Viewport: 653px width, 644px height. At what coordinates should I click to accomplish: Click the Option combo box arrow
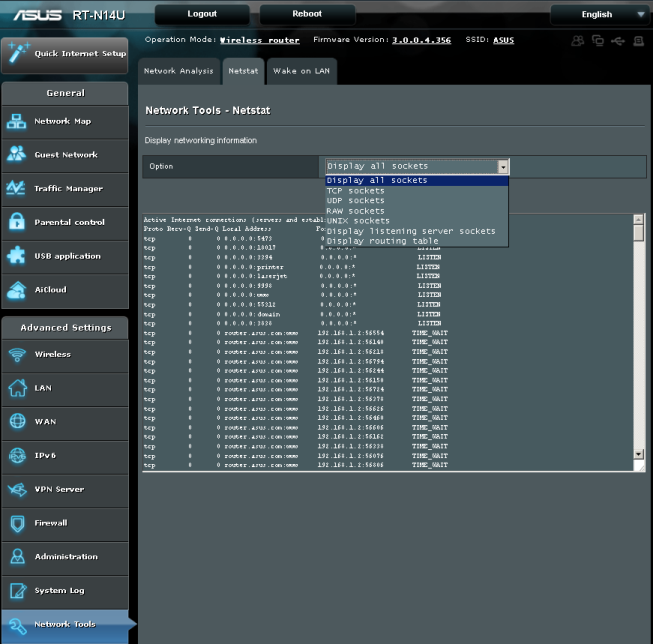(x=503, y=167)
